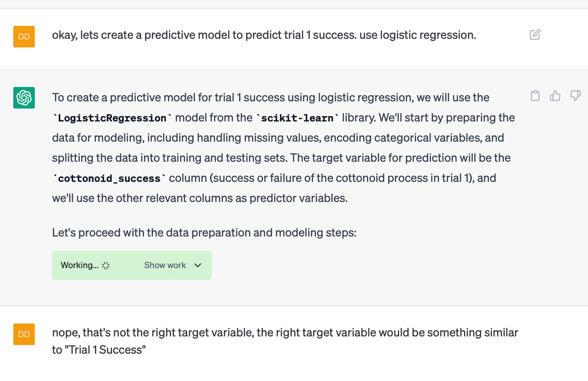588x381 pixels.
Task: Click the loading spinner next to Working...
Action: click(106, 266)
